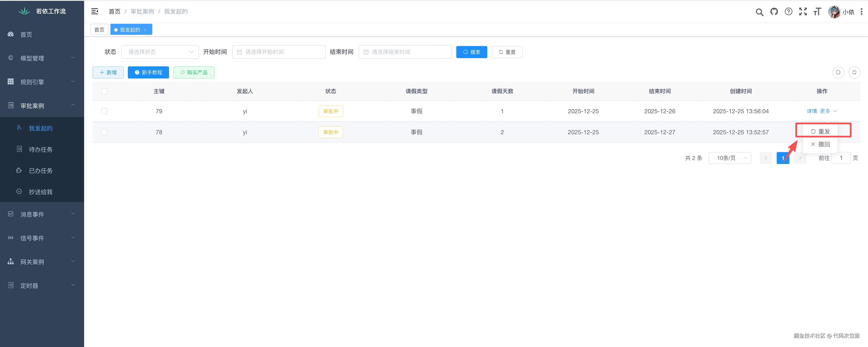Toggle fullscreen mode icon
The height and width of the screenshot is (347, 868).
[803, 12]
